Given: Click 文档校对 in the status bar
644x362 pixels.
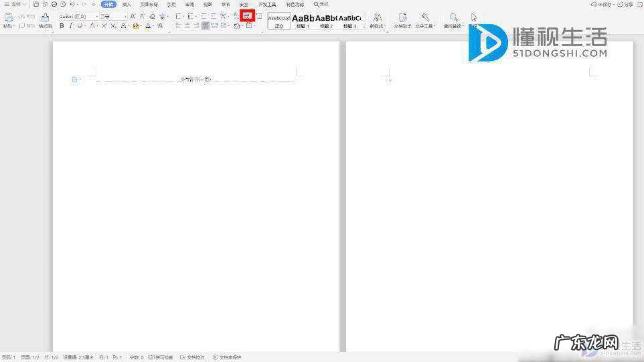Looking at the screenshot, I should [193, 357].
